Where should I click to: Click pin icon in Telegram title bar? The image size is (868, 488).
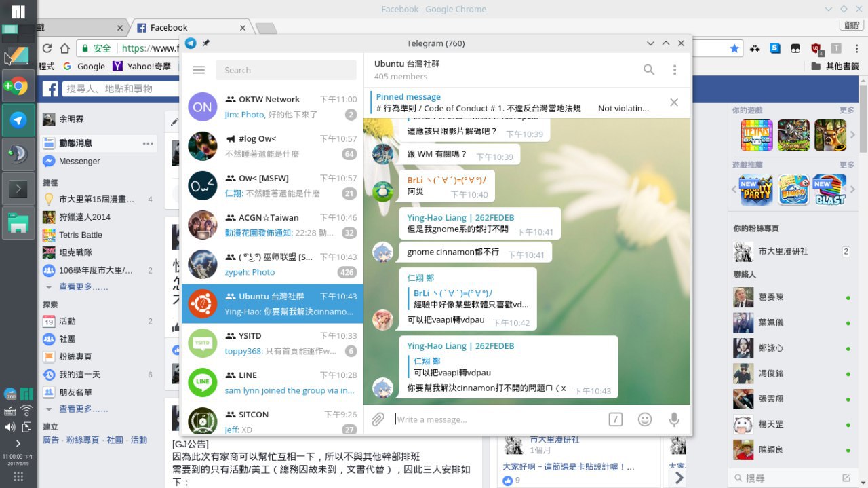click(x=206, y=43)
